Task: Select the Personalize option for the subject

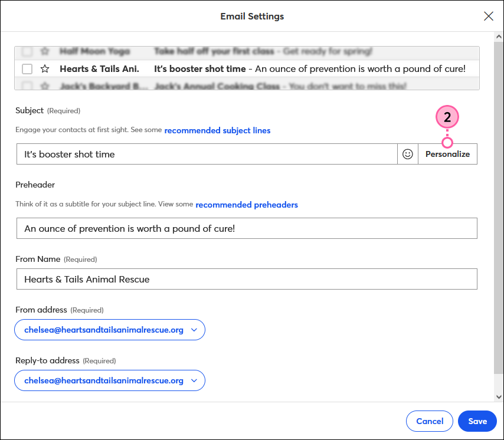Action: 447,153
